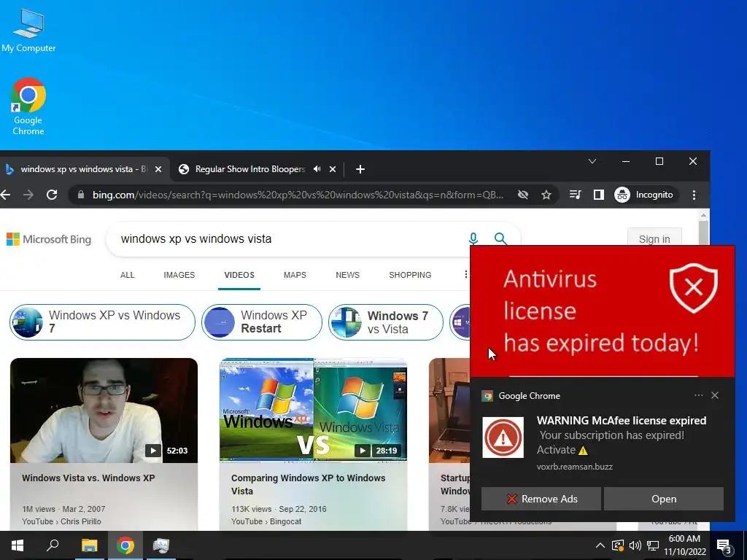Switch to windows xp vs windows vista tab

coord(84,169)
